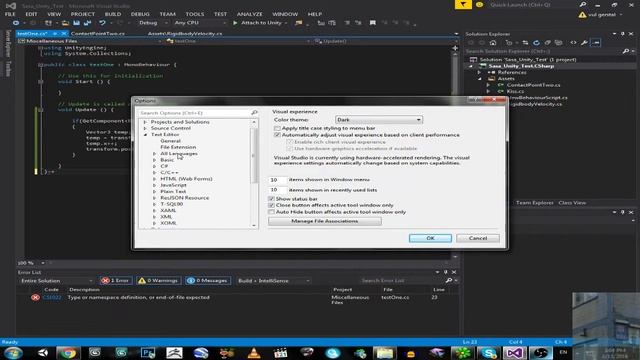The height and width of the screenshot is (360, 640).
Task: Open the DEBUG menu
Action: coord(140,14)
